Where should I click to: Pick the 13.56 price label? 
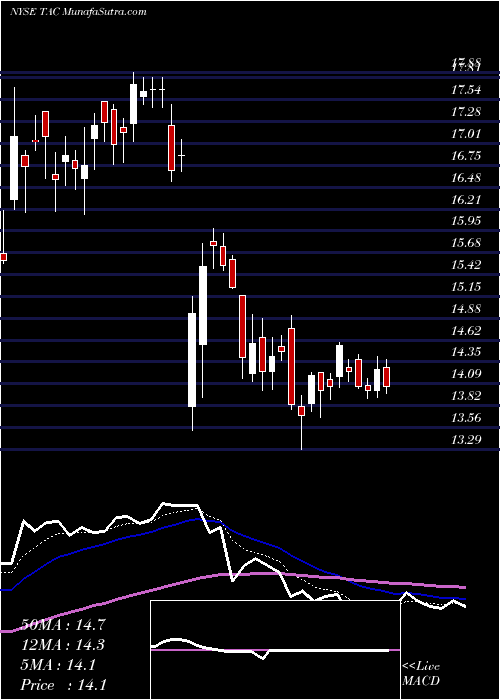click(466, 418)
